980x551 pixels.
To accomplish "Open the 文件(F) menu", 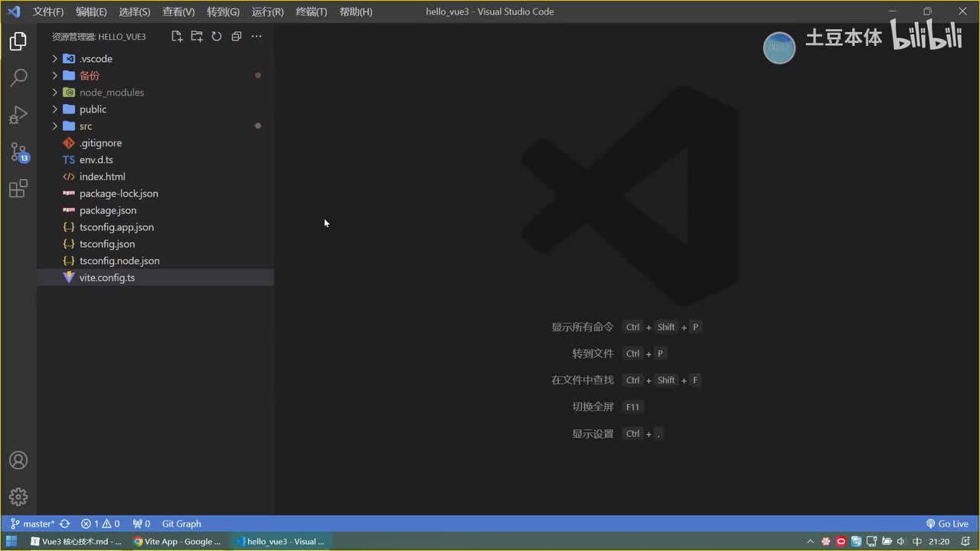I will (47, 11).
